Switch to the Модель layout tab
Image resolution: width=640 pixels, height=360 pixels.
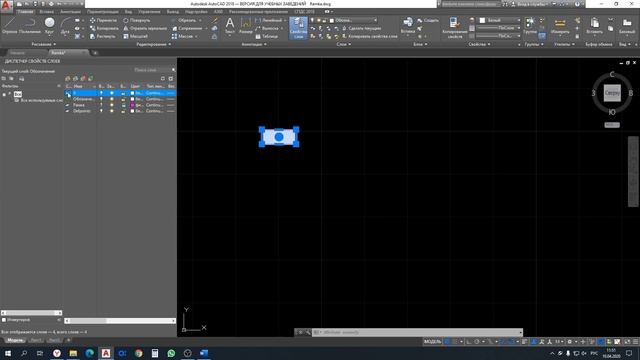point(15,340)
